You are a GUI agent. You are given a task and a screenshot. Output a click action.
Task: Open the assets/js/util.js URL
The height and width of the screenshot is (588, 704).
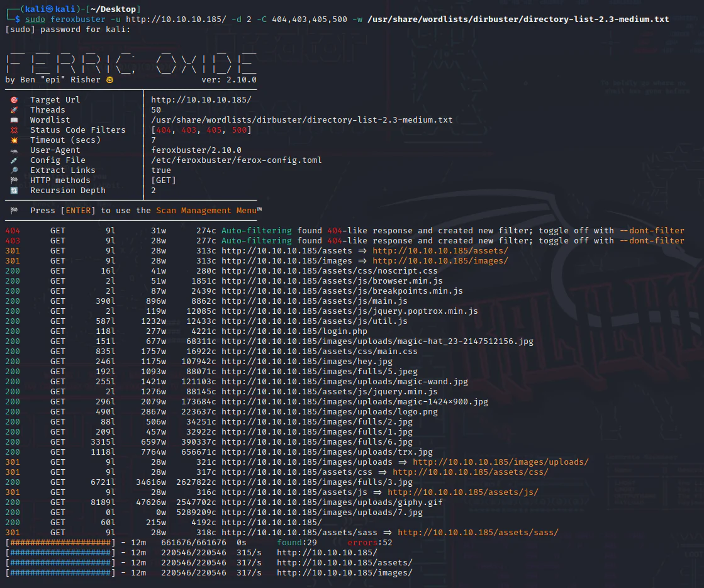(x=315, y=321)
